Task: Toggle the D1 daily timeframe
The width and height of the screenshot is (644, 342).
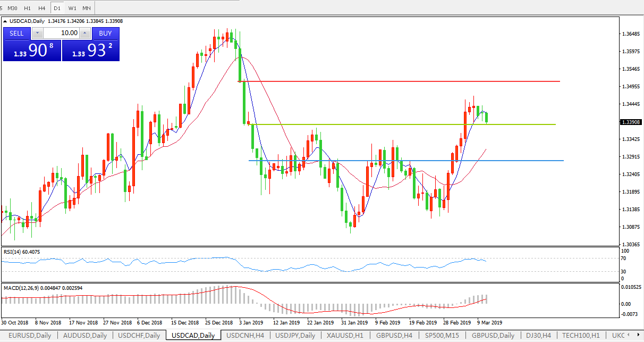Action: [57, 8]
